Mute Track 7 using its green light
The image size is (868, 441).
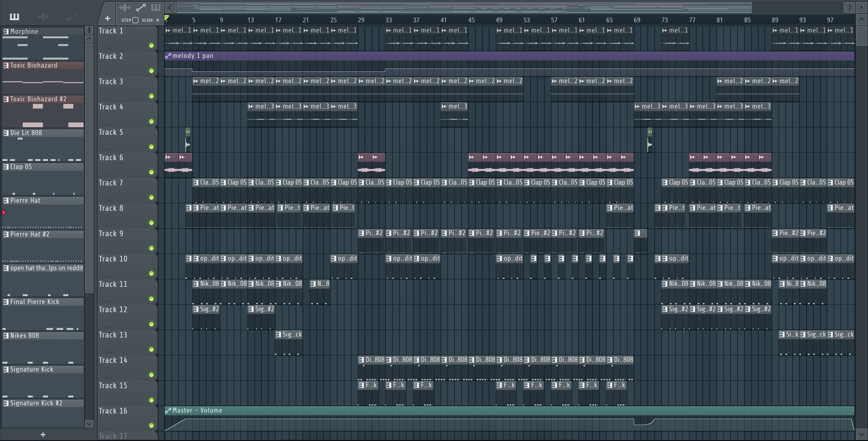point(151,197)
